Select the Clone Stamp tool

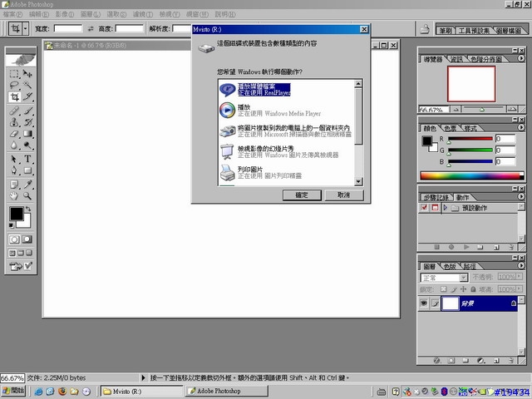[14, 122]
